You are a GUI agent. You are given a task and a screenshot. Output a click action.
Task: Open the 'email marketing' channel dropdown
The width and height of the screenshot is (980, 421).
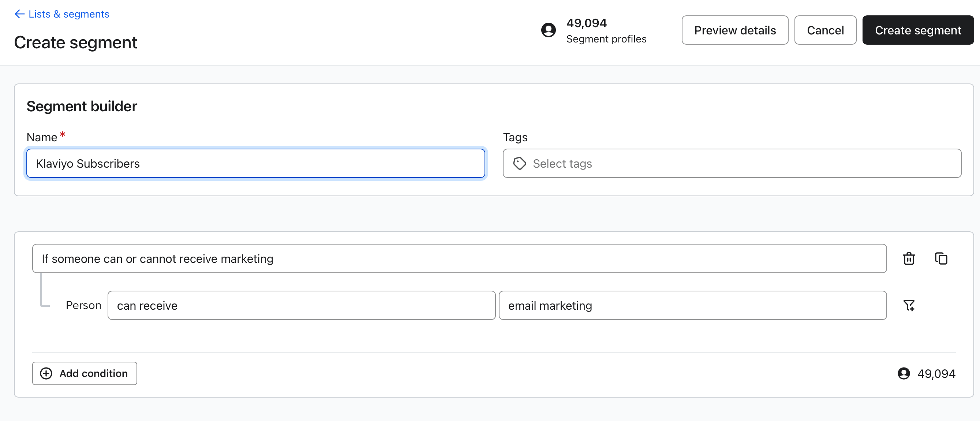click(x=692, y=305)
